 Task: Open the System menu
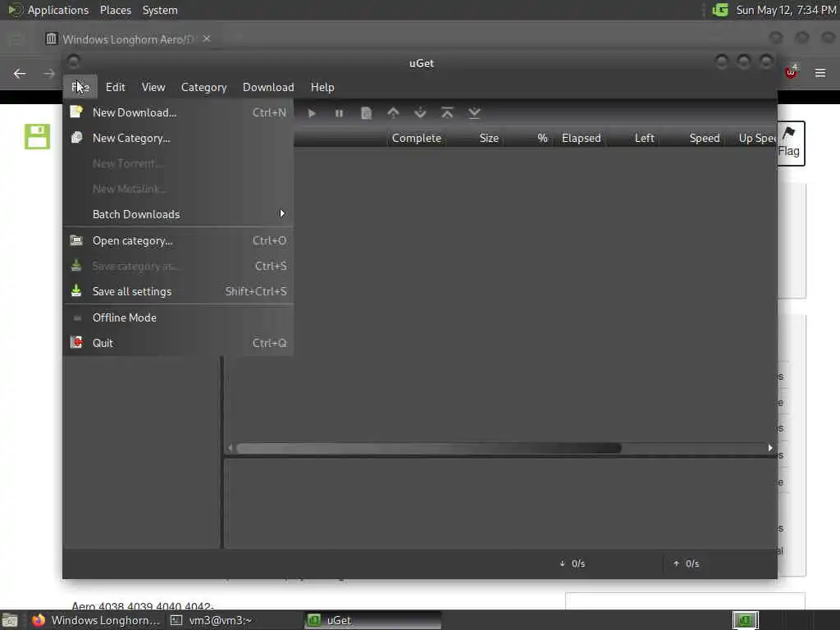pyautogui.click(x=160, y=10)
